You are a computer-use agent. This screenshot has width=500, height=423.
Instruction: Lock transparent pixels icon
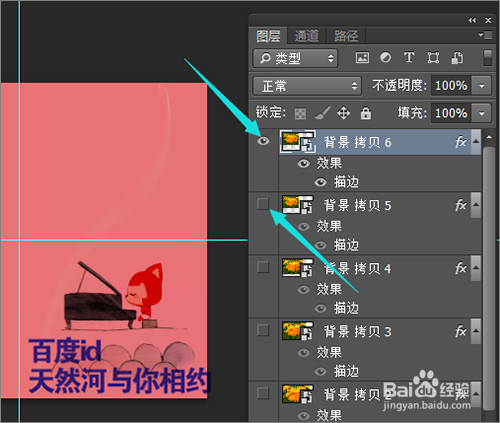coord(300,114)
